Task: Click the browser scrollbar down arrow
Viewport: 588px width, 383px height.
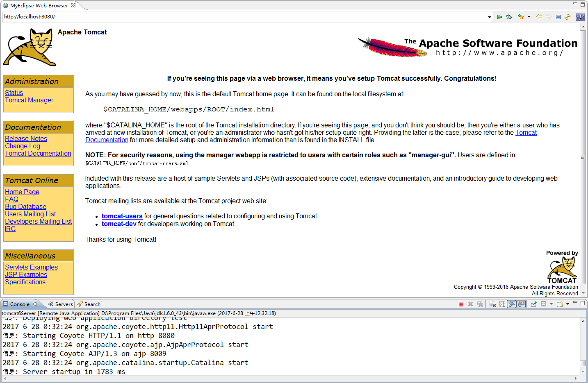Action: click(583, 293)
